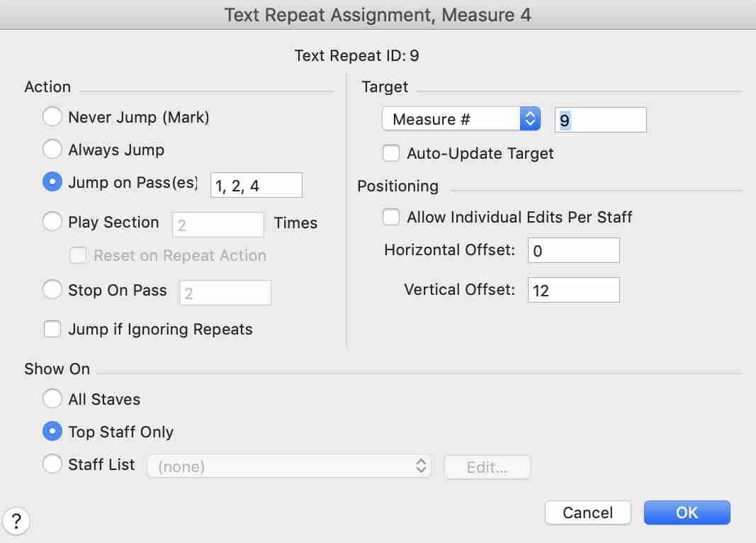Enable Jump if Ignoring Repeats checkbox

[52, 329]
